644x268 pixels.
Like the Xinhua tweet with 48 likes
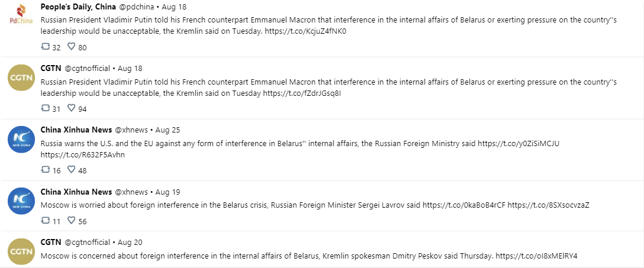(71, 170)
